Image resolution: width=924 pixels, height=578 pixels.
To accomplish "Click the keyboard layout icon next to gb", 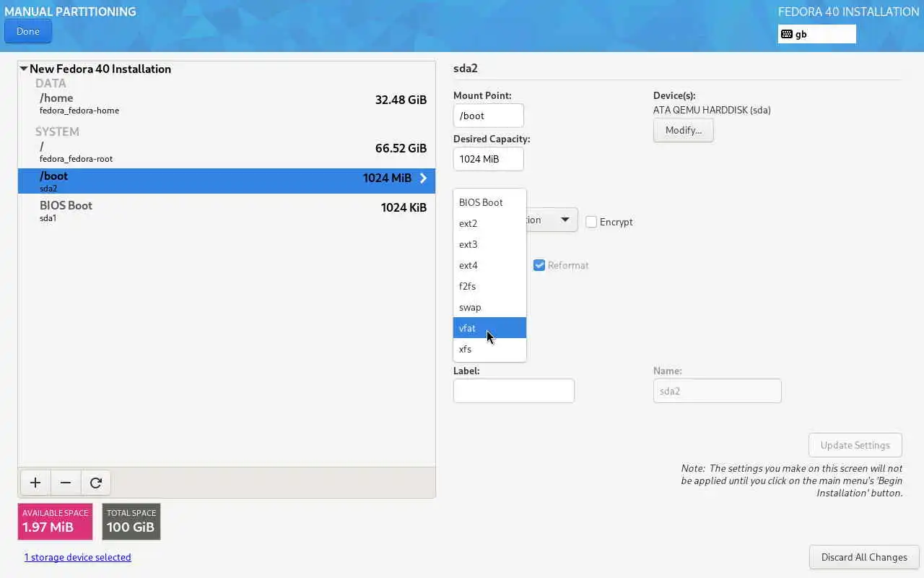I will pyautogui.click(x=787, y=34).
